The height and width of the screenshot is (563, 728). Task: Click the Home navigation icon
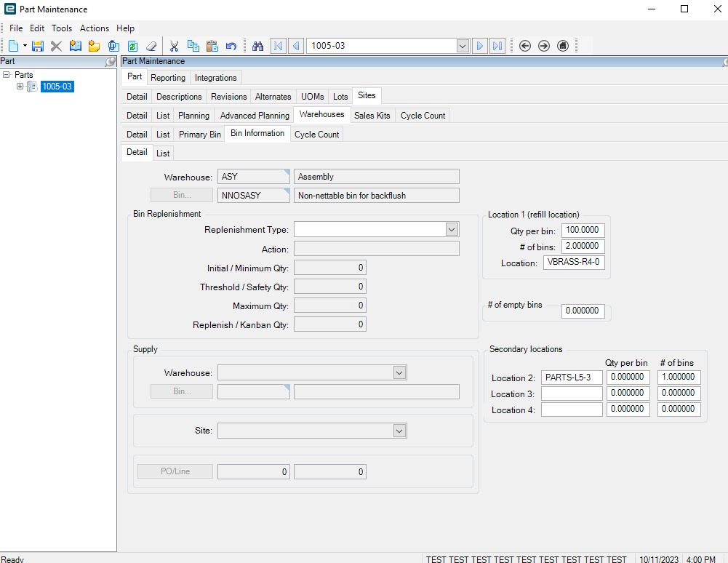(x=563, y=46)
